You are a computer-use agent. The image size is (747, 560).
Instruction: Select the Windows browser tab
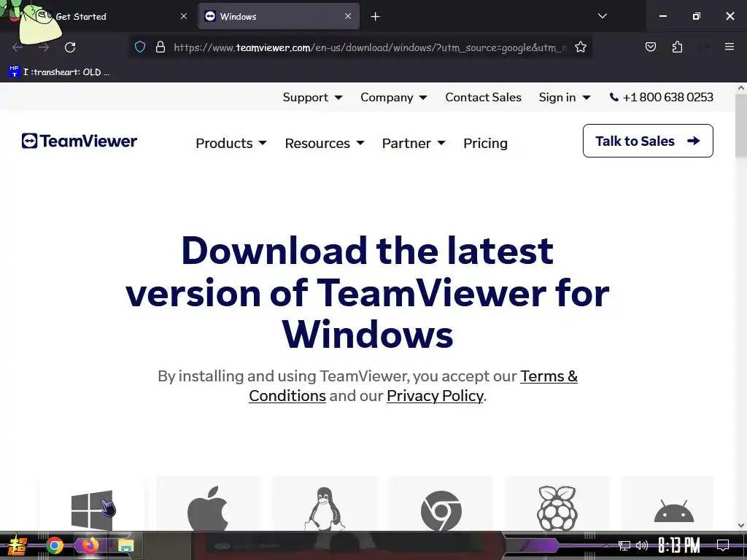click(x=279, y=16)
